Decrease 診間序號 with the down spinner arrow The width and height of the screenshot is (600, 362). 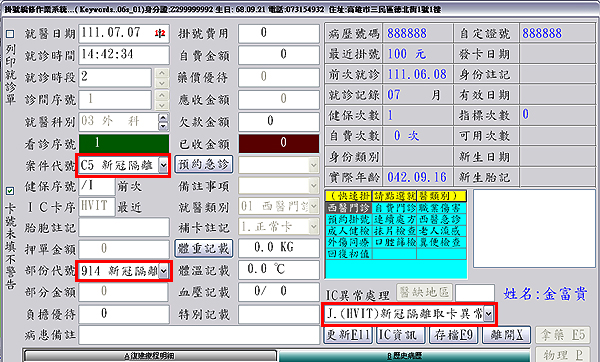163,105
